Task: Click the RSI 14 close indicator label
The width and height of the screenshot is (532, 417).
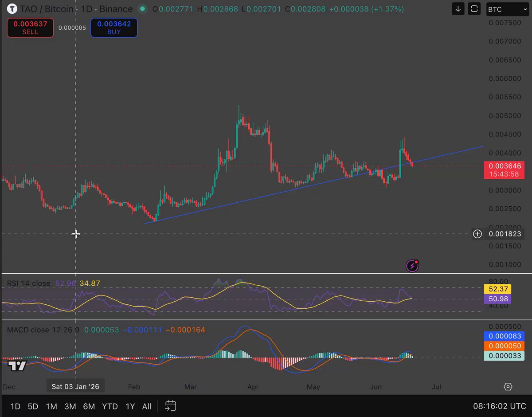Action: 28,283
